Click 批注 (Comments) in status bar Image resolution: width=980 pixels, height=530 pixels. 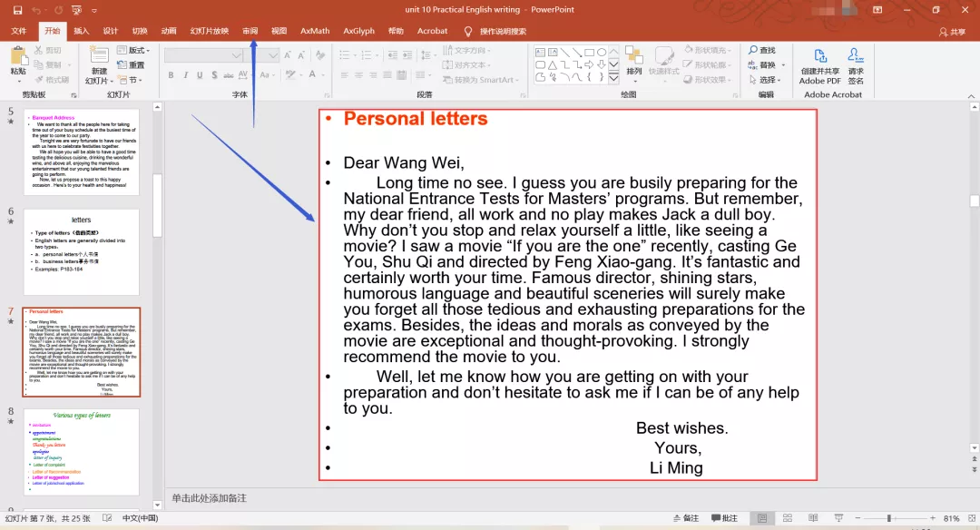(724, 518)
